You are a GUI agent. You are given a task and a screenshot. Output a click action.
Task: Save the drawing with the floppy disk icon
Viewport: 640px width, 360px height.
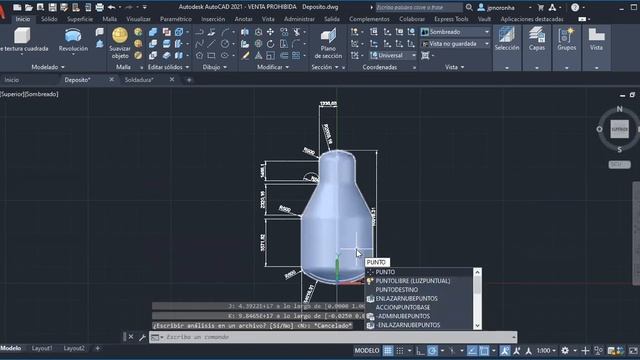[52, 7]
